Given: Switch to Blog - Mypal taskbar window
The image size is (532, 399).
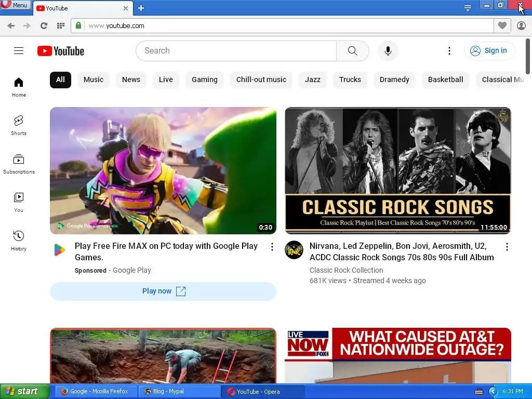Looking at the screenshot, I should tap(179, 392).
